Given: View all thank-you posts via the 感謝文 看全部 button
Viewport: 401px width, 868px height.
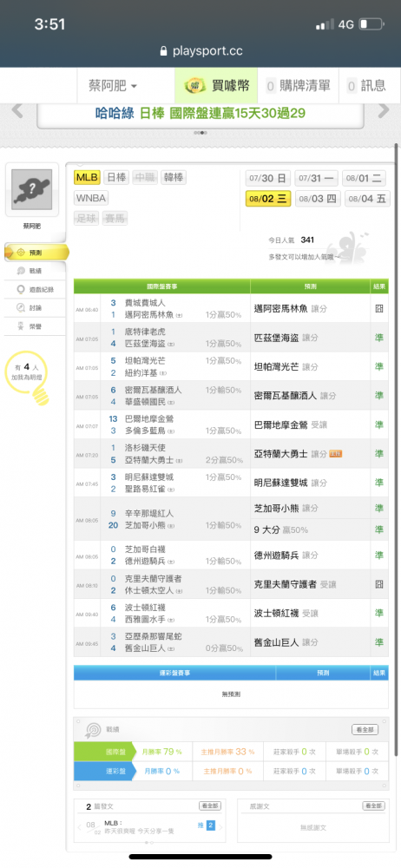Looking at the screenshot, I should pyautogui.click(x=373, y=806).
